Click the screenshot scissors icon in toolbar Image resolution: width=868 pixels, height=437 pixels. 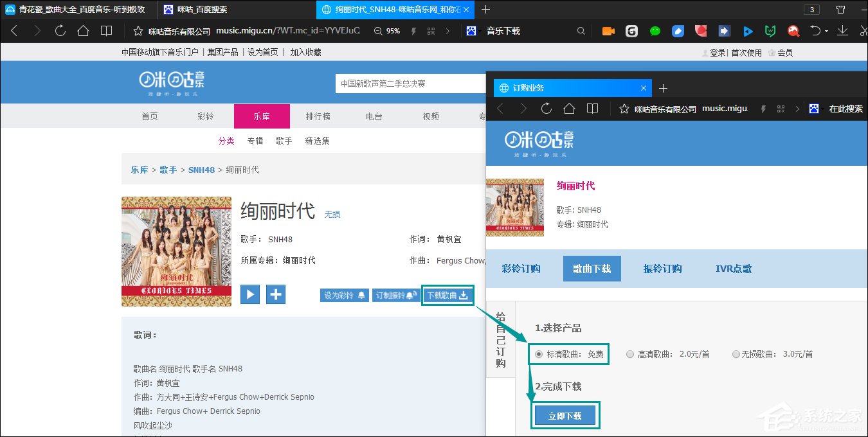[x=863, y=30]
